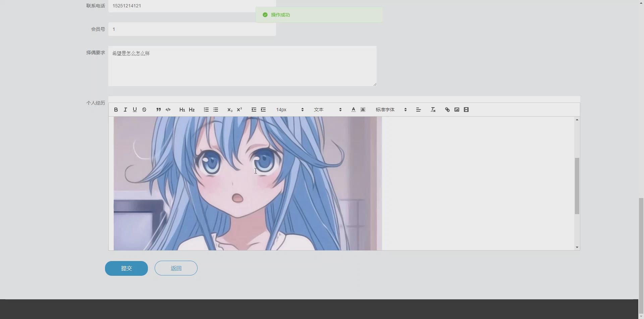Focus the 联系电话 phone input field

(192, 6)
